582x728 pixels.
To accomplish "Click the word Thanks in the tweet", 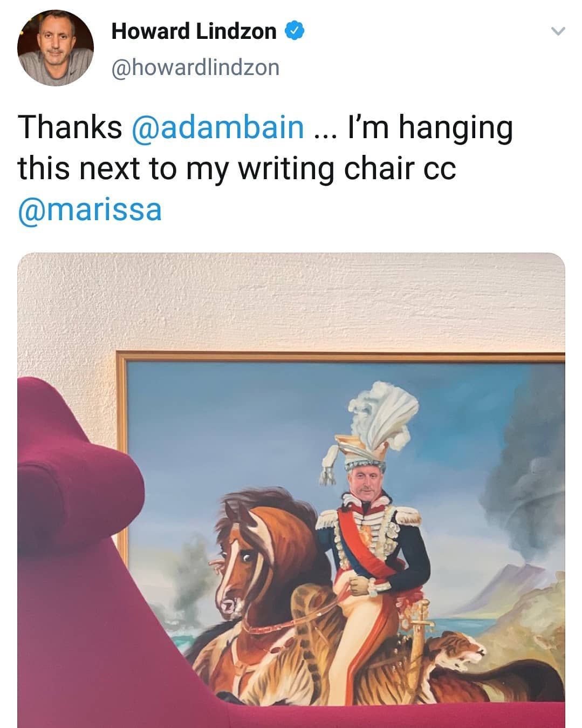I will pos(70,127).
